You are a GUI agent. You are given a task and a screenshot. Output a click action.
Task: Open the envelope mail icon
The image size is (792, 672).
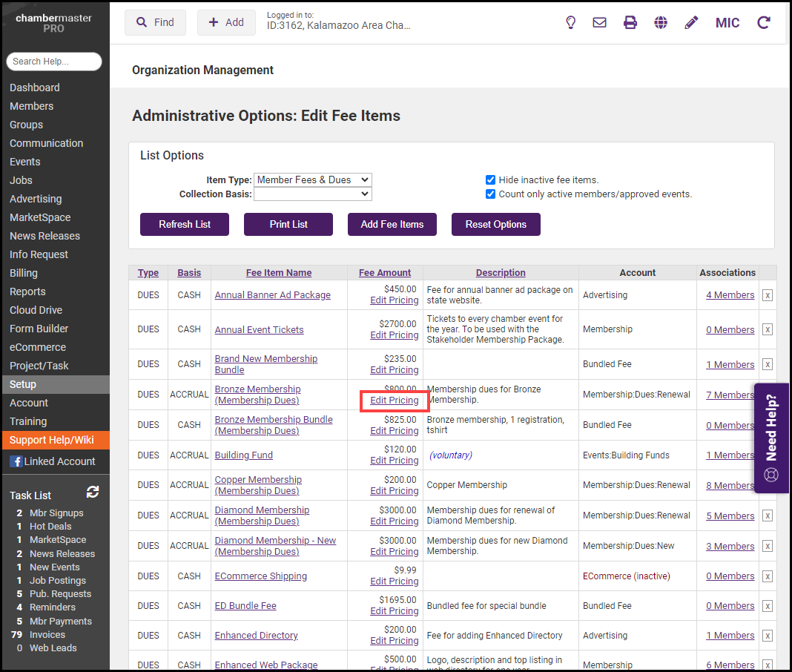[599, 22]
